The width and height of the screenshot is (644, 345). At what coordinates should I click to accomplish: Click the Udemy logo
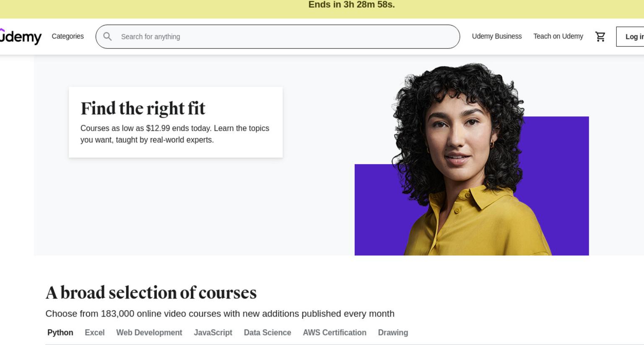[x=20, y=36]
